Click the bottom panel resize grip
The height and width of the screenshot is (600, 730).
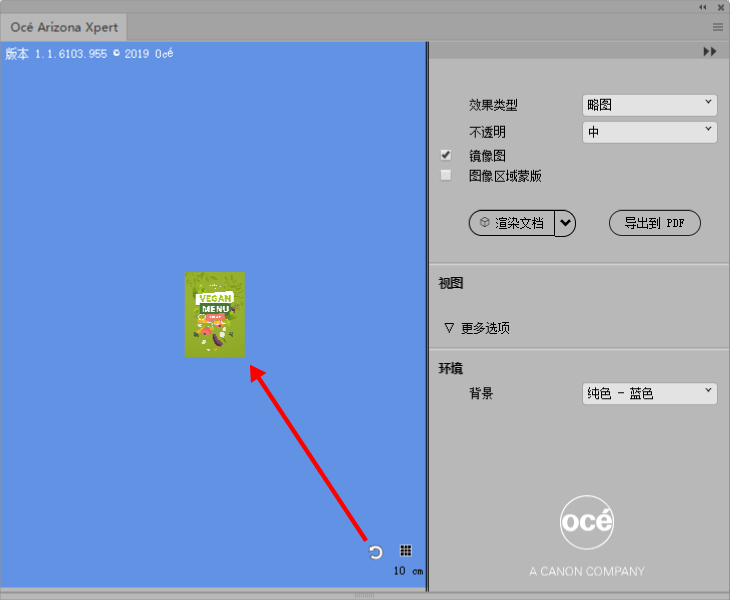(365, 595)
